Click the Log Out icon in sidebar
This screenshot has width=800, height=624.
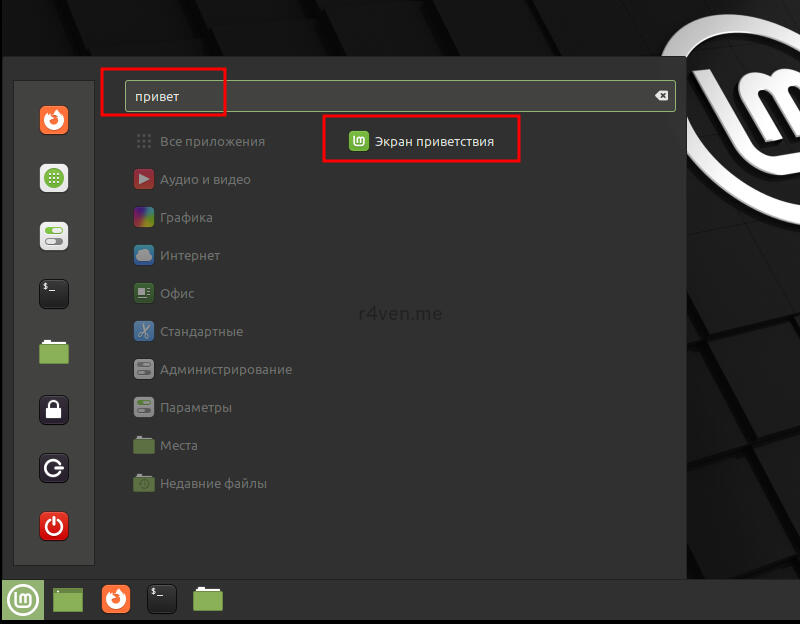click(54, 467)
